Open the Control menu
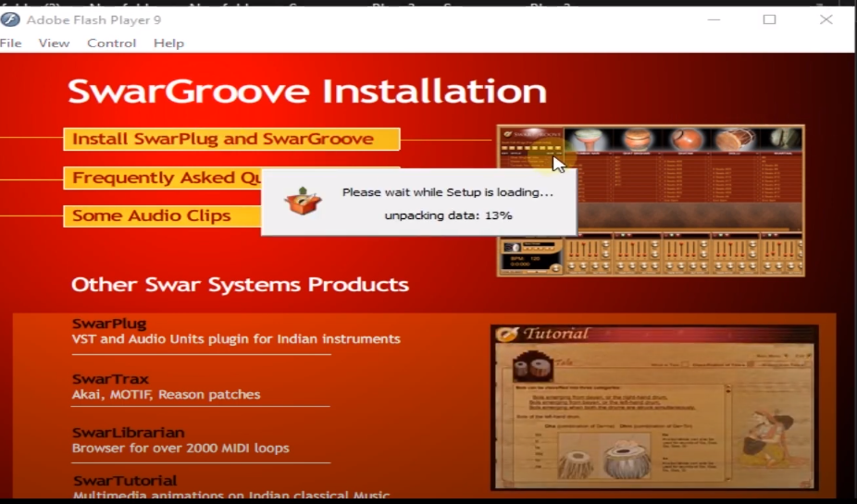Screen dimensions: 857x504 coord(111,43)
